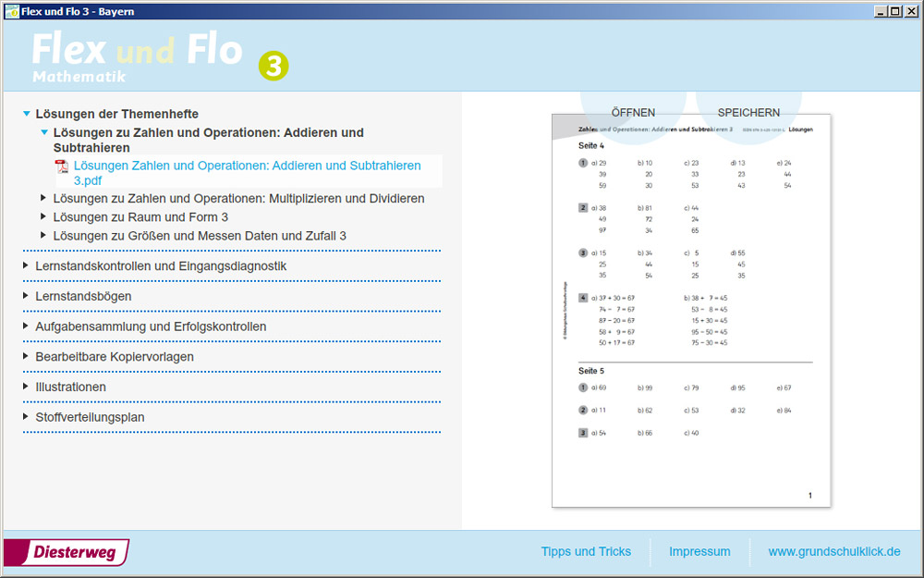Viewport: 924px width, 578px height.
Task: Select Aufgabensammlung und Erfolgskontrollen entry
Action: (x=151, y=326)
